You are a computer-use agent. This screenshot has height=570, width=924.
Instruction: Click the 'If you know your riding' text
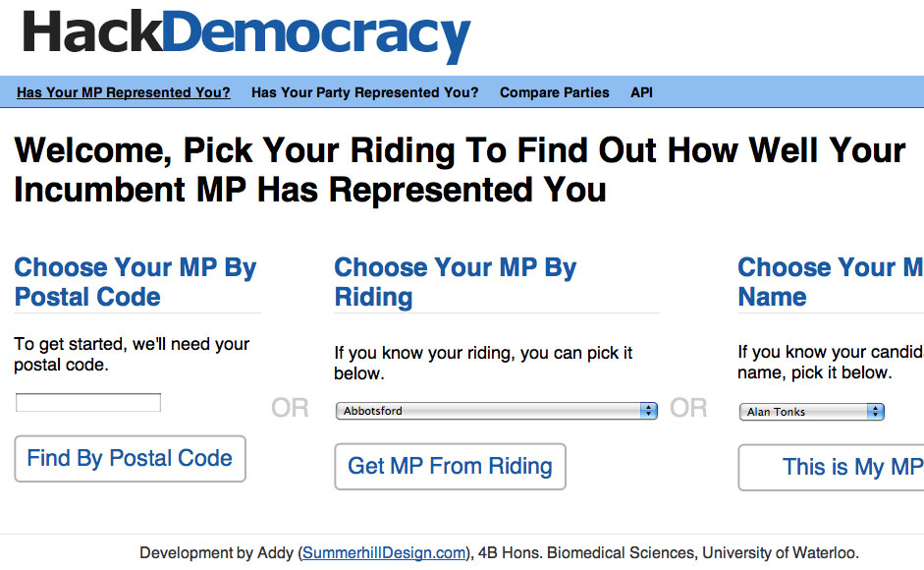click(x=483, y=363)
